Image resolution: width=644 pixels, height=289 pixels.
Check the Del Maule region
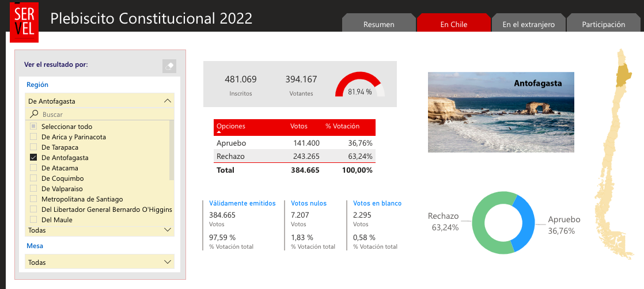(33, 219)
